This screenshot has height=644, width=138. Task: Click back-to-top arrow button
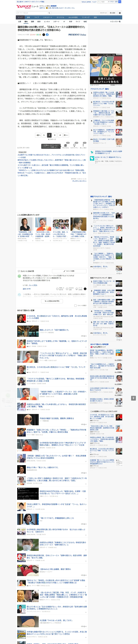coord(133,398)
